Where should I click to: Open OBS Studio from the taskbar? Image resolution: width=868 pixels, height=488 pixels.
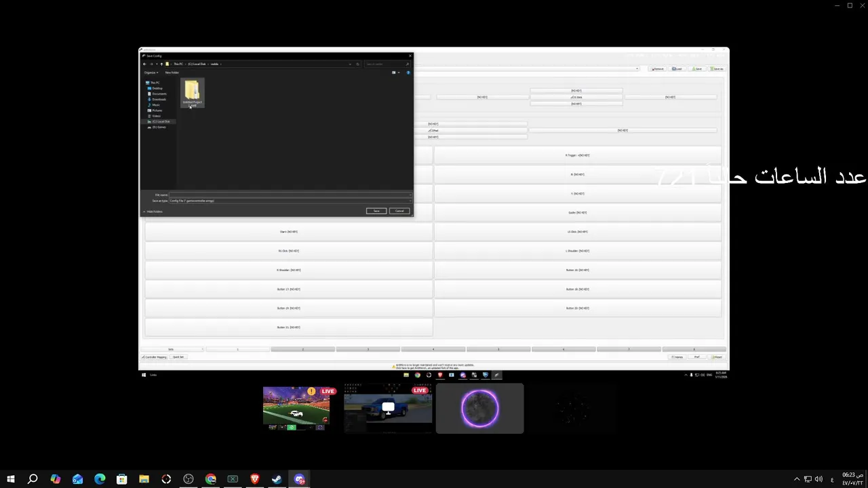pos(189,479)
